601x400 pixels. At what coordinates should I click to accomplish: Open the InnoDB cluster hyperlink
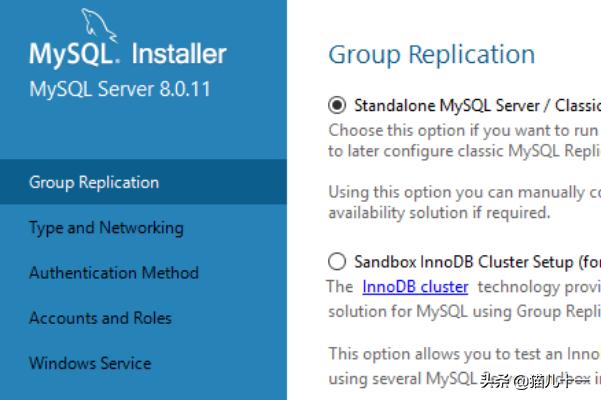coord(415,287)
